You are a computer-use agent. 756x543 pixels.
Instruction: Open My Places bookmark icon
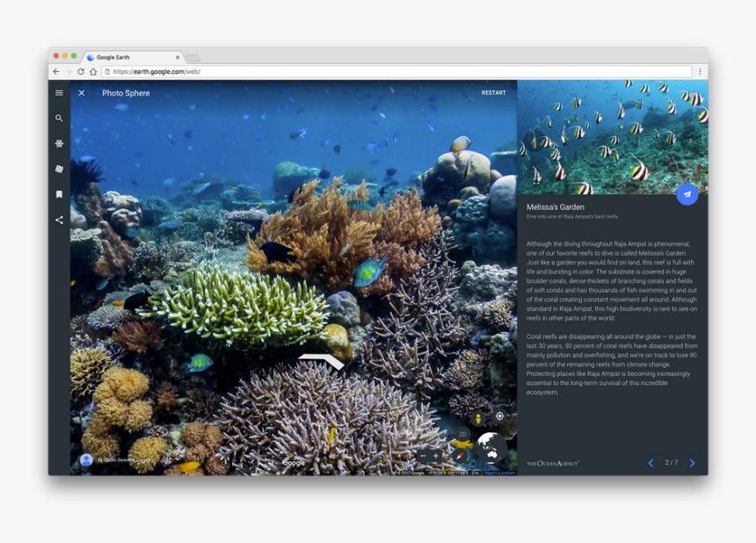tap(59, 194)
